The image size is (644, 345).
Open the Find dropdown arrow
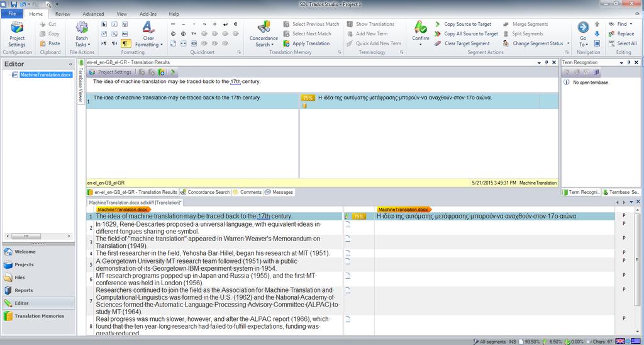[x=631, y=25]
